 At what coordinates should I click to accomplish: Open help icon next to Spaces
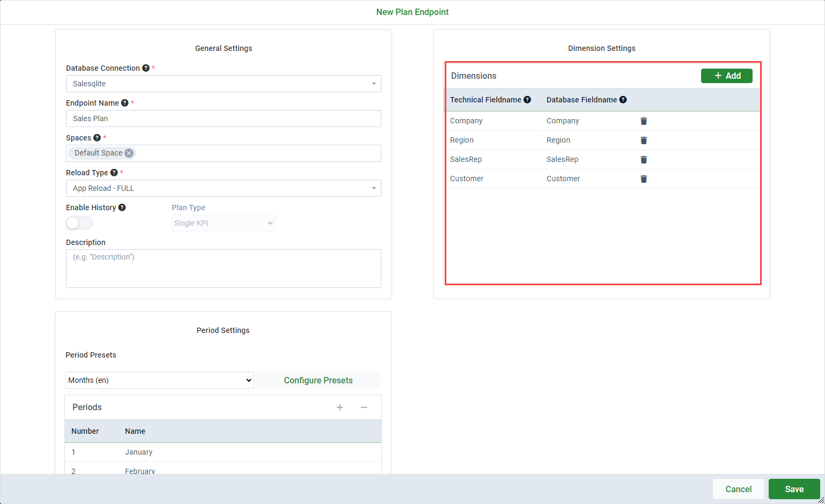(97, 138)
